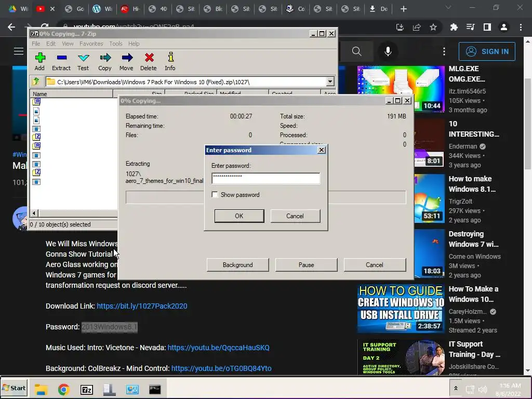Image resolution: width=532 pixels, height=399 pixels.
Task: Click the Add button in 7-Zip toolbar
Action: [39, 61]
